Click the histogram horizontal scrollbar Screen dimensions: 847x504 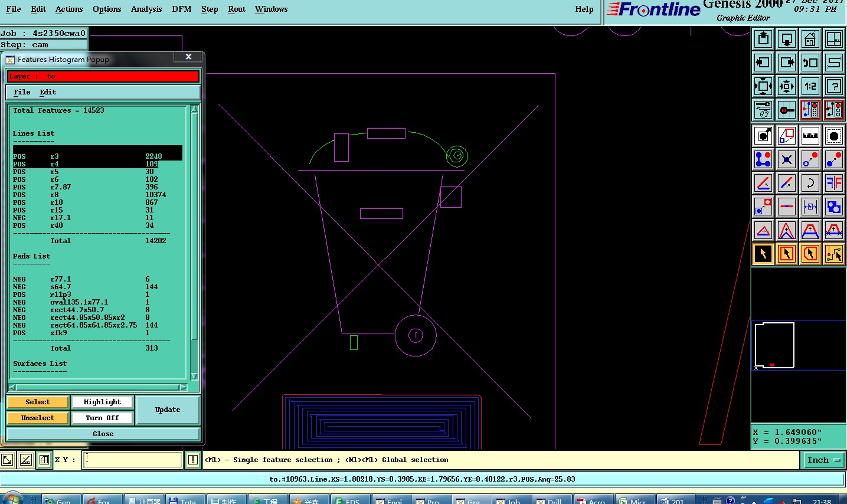click(97, 388)
